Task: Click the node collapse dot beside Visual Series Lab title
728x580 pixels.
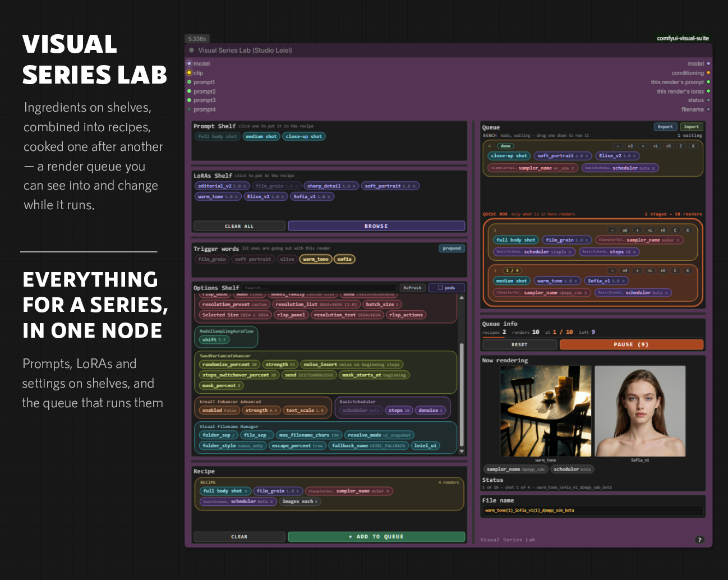Action: point(192,50)
